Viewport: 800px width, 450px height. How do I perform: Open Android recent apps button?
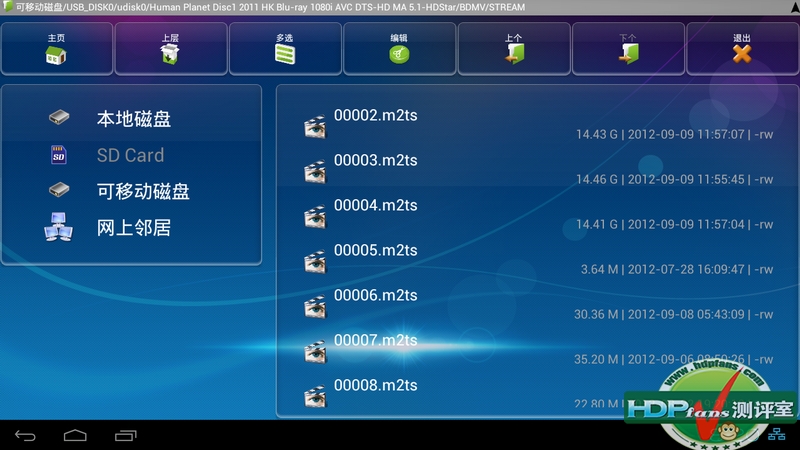[x=126, y=436]
